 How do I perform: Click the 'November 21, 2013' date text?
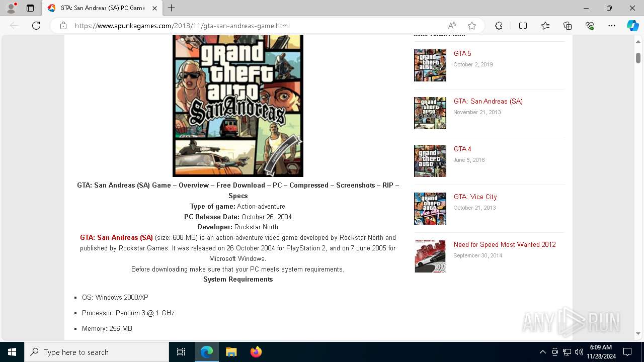(477, 112)
